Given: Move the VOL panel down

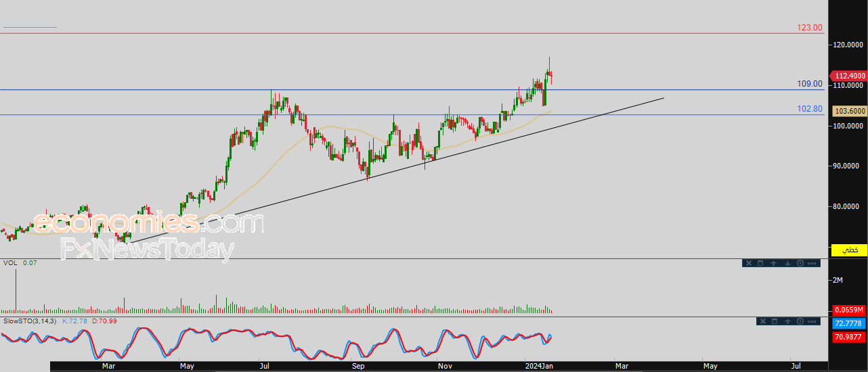Looking at the screenshot, I should [x=787, y=263].
